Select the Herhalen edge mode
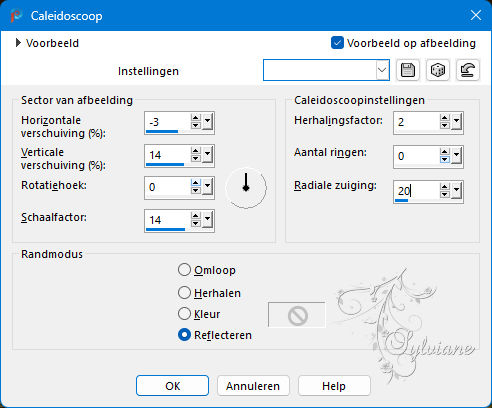 coord(184,293)
